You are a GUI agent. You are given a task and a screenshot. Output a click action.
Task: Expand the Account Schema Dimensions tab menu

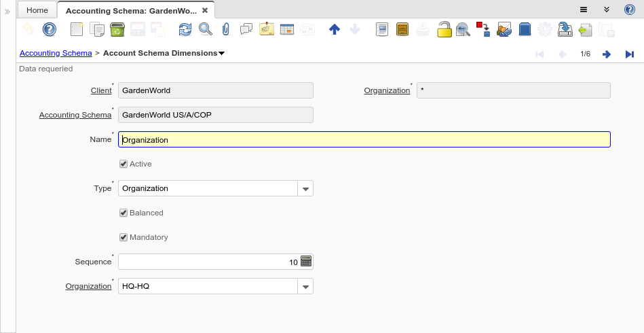coord(222,53)
